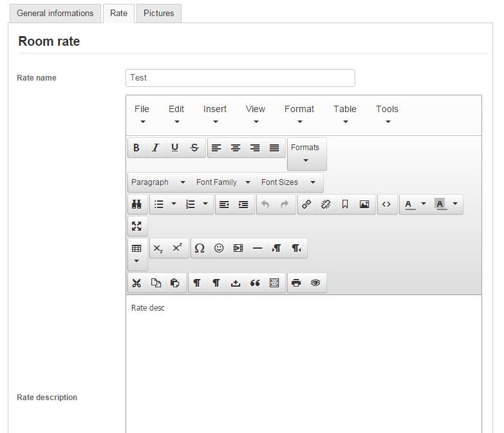Cut selected text with scissors
504x433 pixels.
137,283
